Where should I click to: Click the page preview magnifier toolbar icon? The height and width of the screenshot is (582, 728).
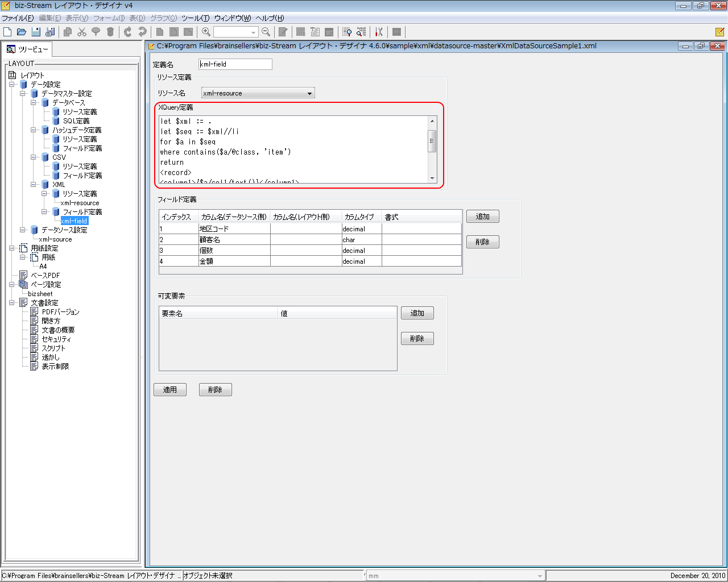click(x=347, y=32)
